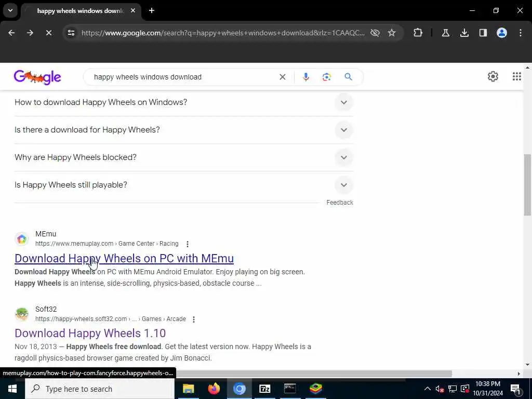This screenshot has width=532, height=399.
Task: Stop loading the page
Action: 49,33
